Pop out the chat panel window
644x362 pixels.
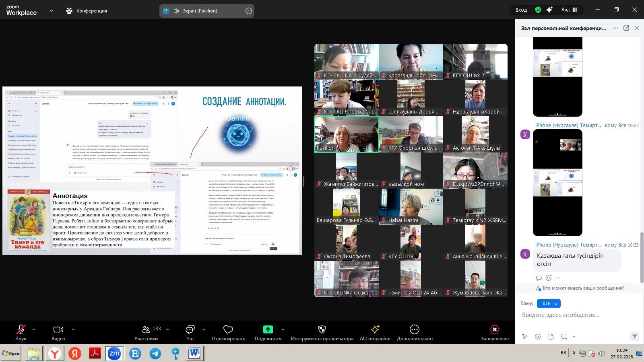click(x=626, y=28)
